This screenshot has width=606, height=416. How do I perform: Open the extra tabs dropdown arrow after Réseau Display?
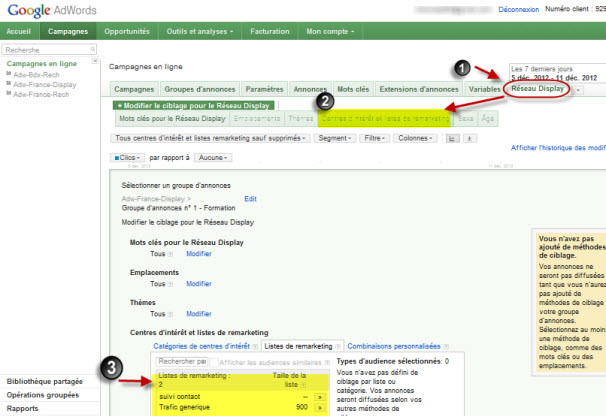[x=578, y=90]
